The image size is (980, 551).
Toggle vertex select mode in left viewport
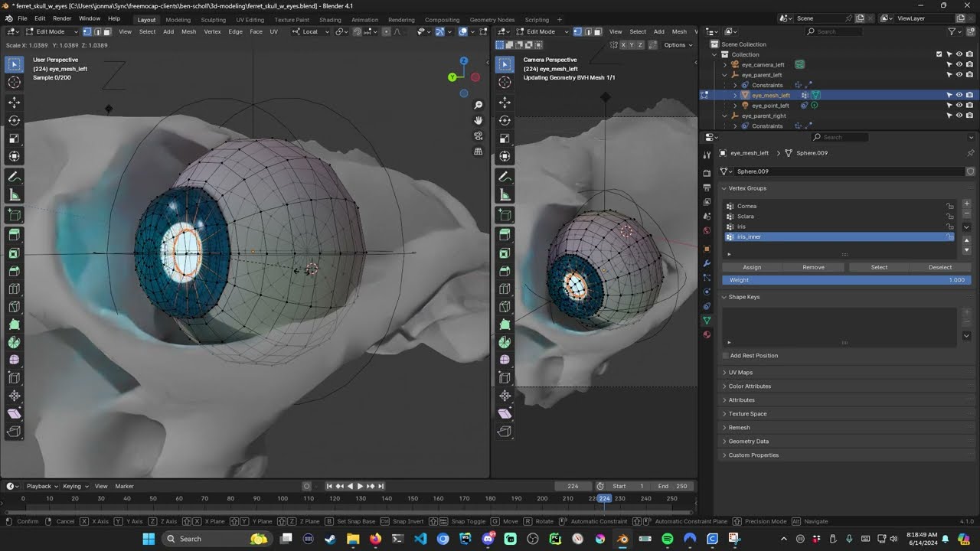tap(87, 31)
